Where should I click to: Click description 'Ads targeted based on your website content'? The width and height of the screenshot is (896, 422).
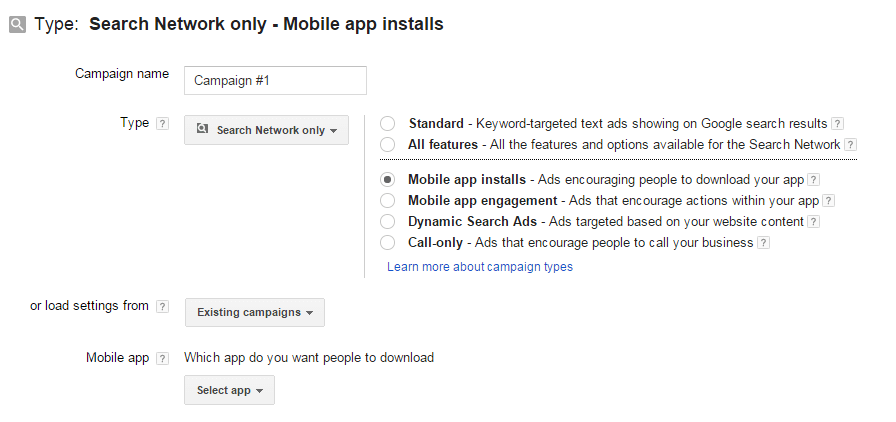677,221
